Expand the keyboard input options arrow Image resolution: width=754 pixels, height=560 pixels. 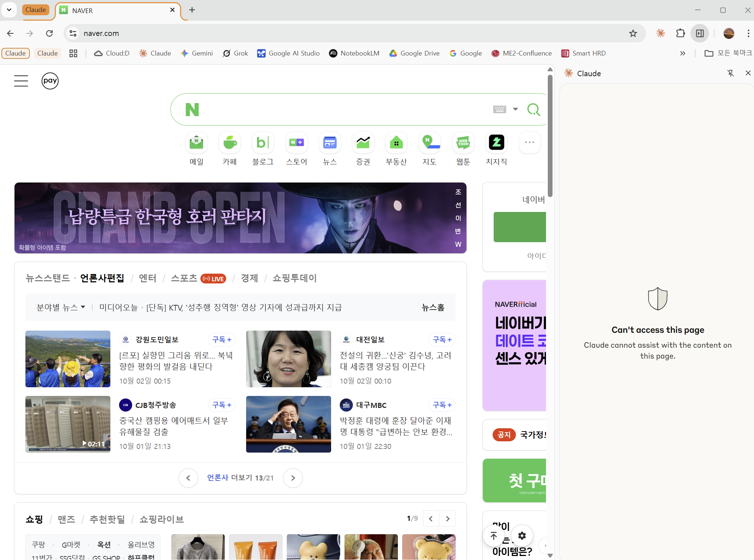tap(515, 109)
